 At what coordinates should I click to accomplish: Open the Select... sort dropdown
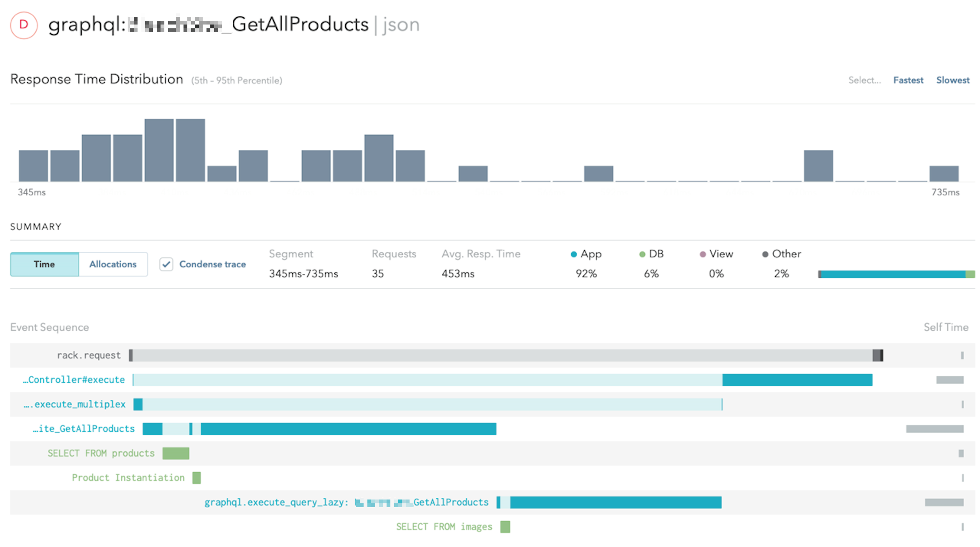tap(864, 80)
